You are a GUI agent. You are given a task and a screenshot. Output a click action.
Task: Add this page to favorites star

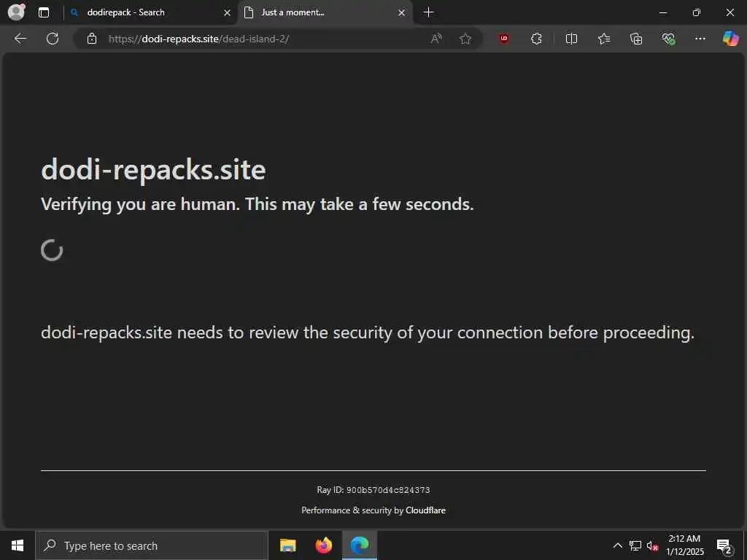point(465,39)
